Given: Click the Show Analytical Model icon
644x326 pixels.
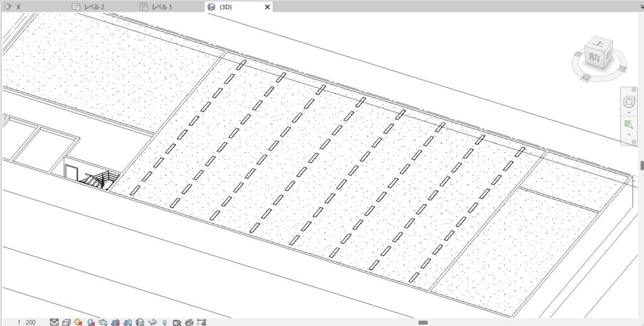Looking at the screenshot, I should click(189, 322).
